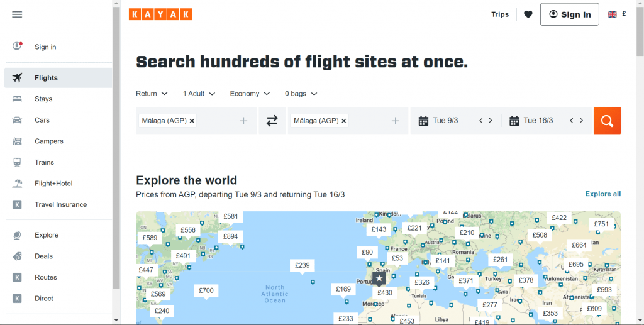Expand the Return trip type dropdown

pos(152,94)
